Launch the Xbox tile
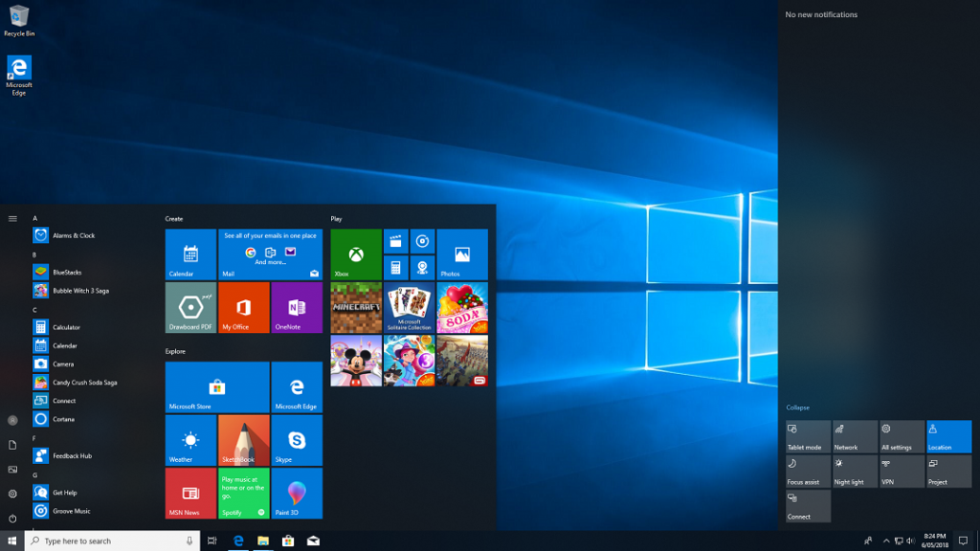 [355, 253]
